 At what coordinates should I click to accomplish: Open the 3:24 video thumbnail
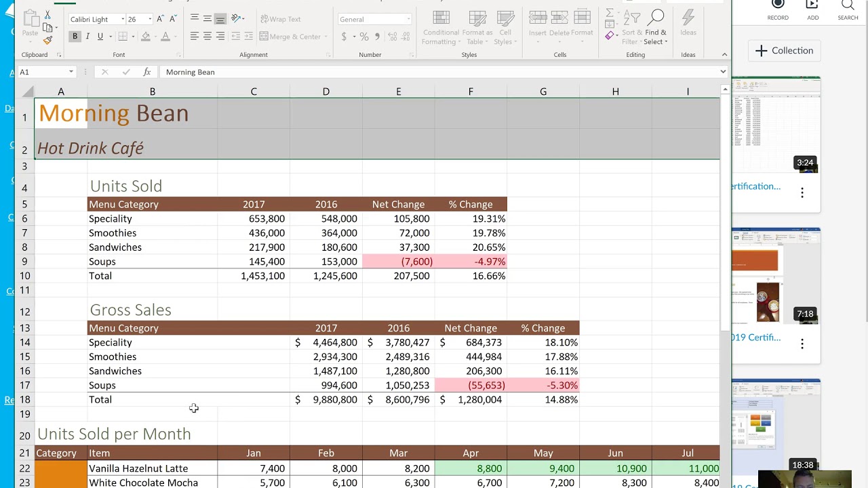tap(776, 125)
